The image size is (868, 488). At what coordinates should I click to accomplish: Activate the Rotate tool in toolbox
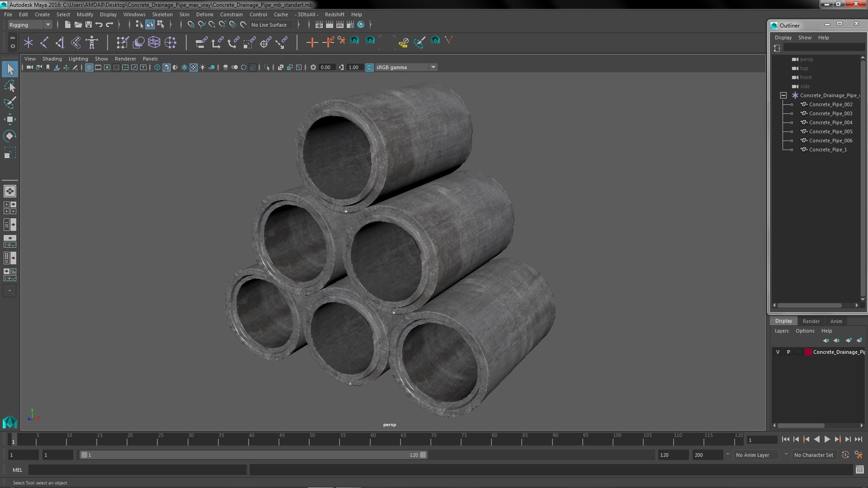click(10, 136)
